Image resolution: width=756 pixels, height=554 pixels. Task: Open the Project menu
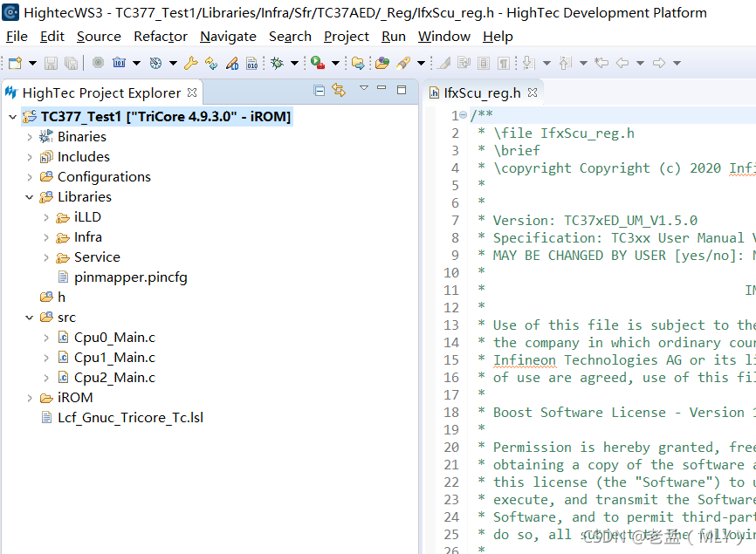[347, 37]
